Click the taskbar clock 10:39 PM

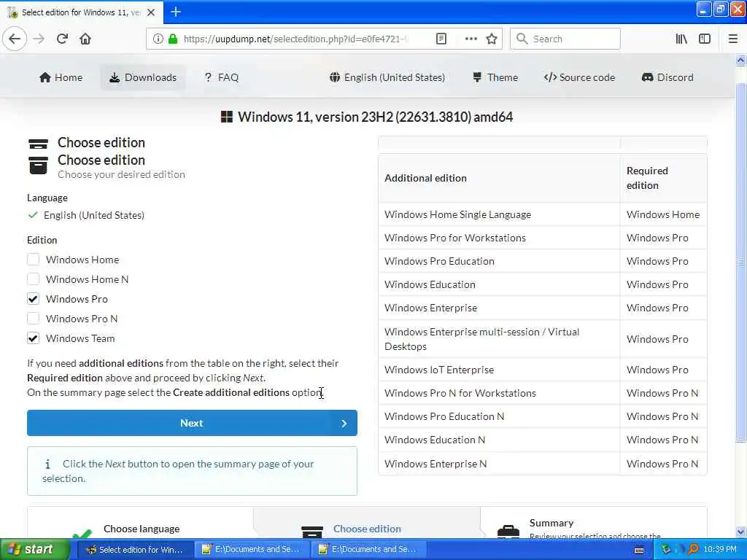(x=720, y=550)
